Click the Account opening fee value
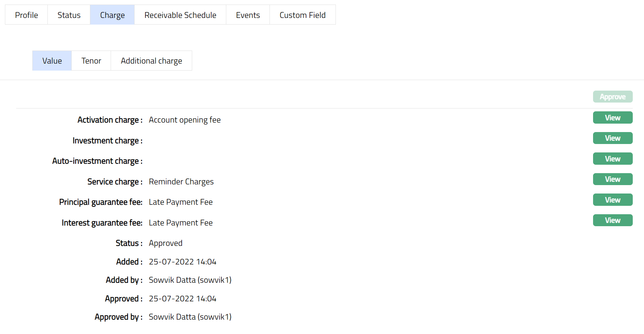644x334 pixels. 184,120
